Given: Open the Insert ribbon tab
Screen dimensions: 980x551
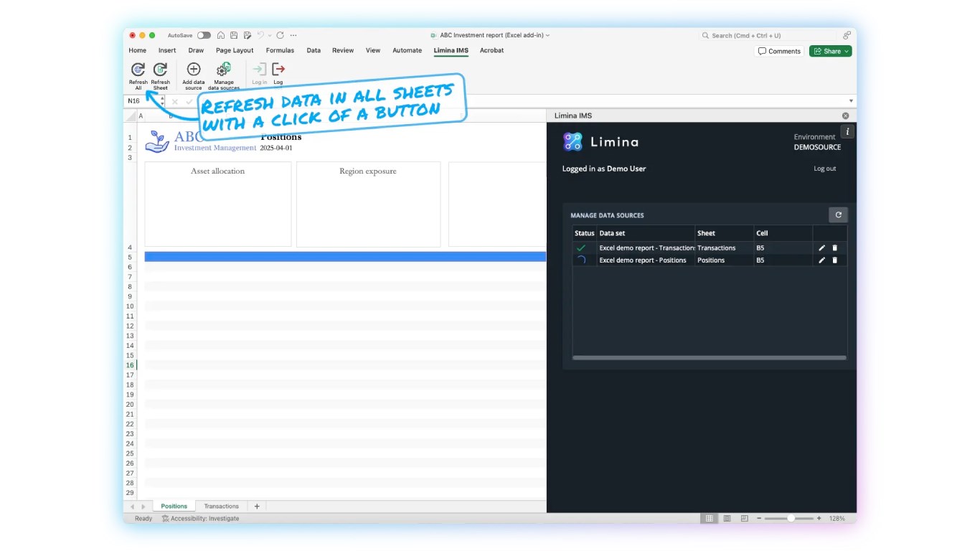Looking at the screenshot, I should point(167,50).
